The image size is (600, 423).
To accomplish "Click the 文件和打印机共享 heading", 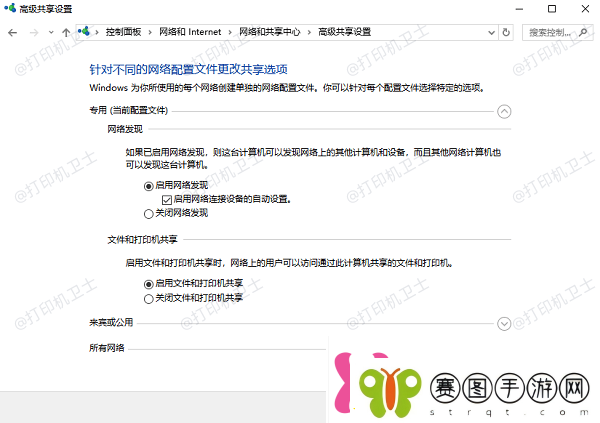I will (142, 240).
